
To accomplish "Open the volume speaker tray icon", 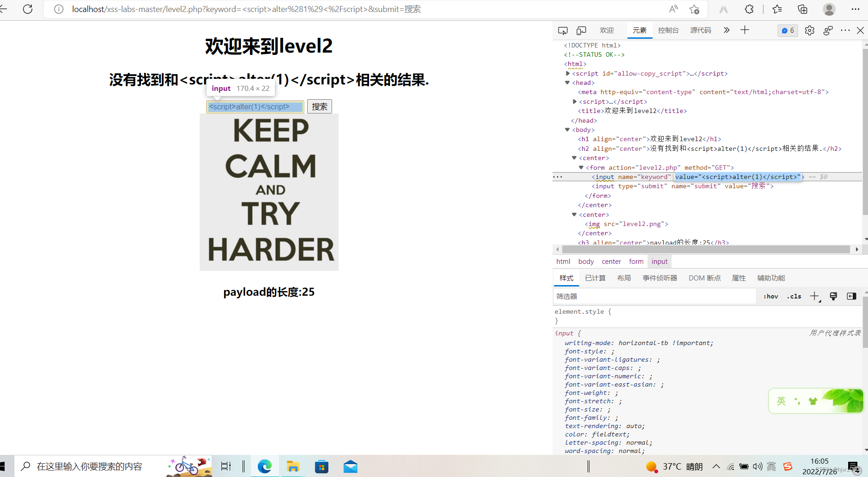I will (757, 466).
